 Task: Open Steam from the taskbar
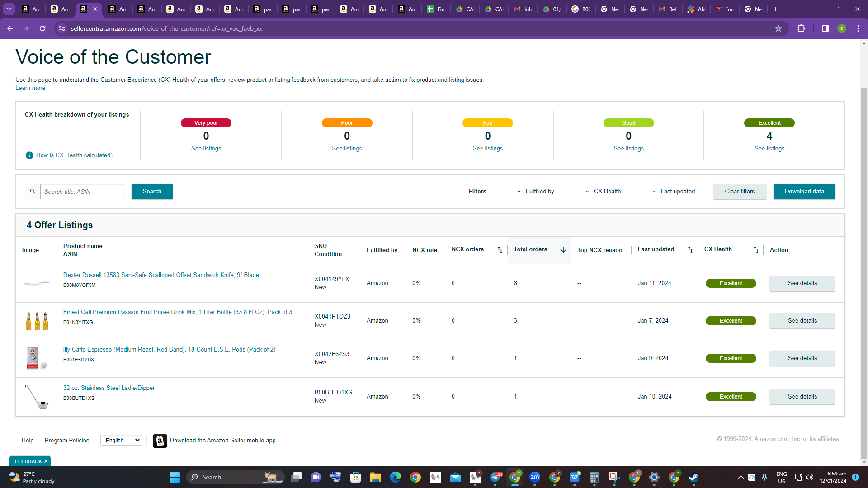(x=693, y=477)
